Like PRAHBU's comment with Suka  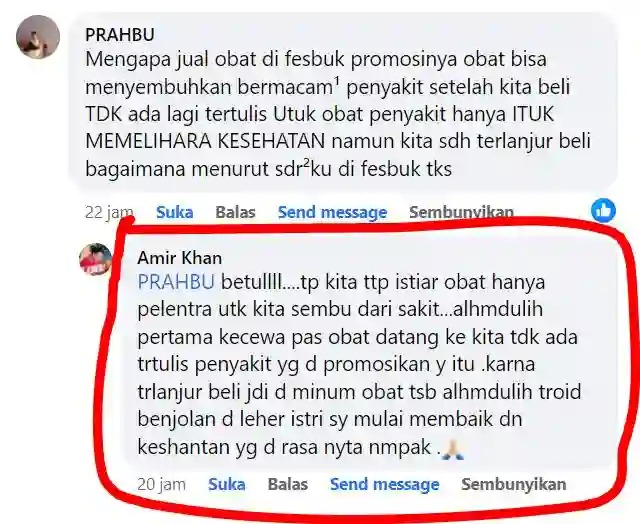174,212
